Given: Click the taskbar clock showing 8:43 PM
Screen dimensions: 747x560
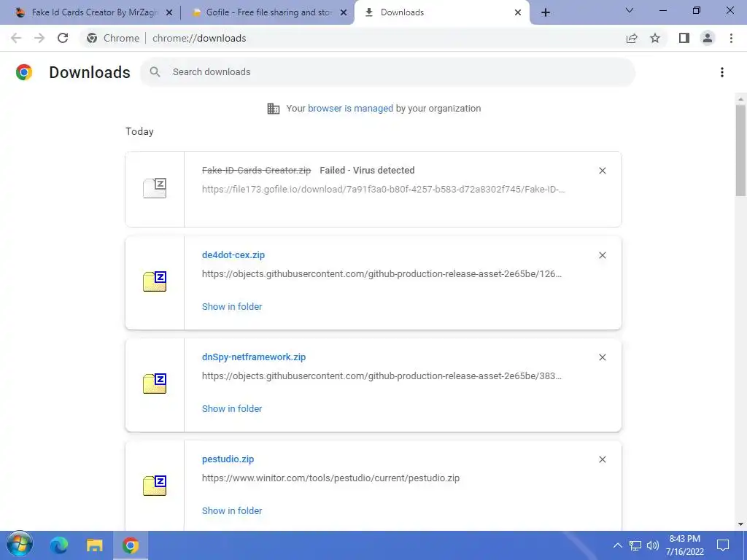Looking at the screenshot, I should 684,545.
